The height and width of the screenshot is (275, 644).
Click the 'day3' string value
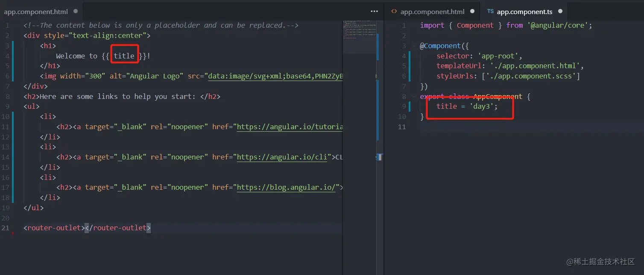(x=481, y=107)
